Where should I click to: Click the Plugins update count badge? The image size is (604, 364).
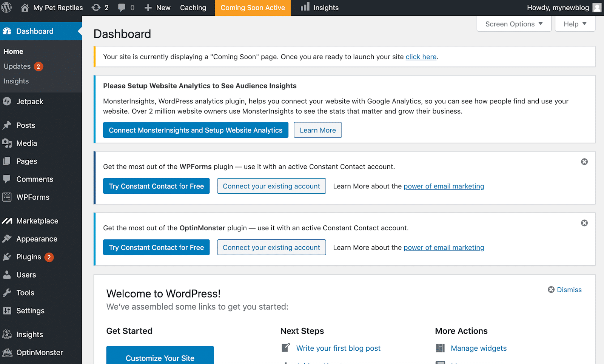(x=49, y=257)
